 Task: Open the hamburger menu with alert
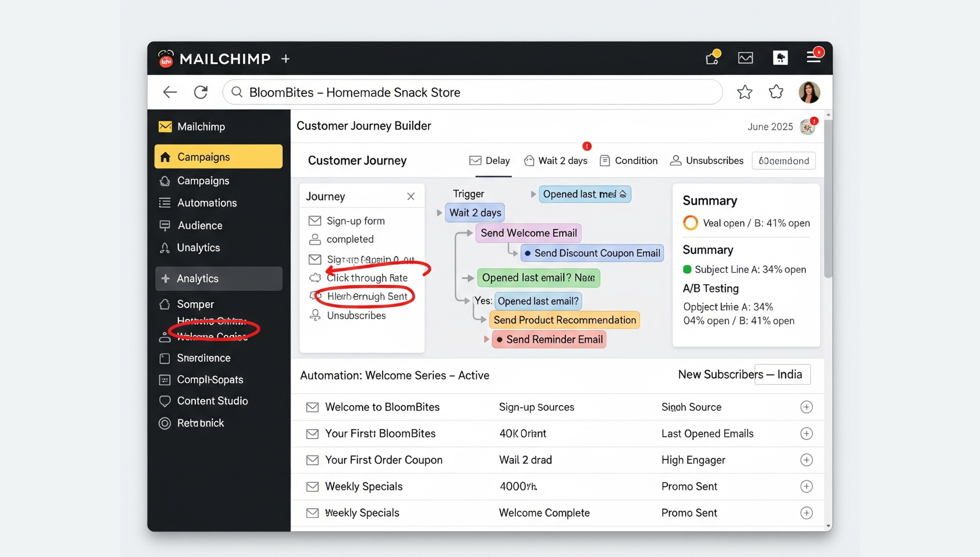point(814,56)
